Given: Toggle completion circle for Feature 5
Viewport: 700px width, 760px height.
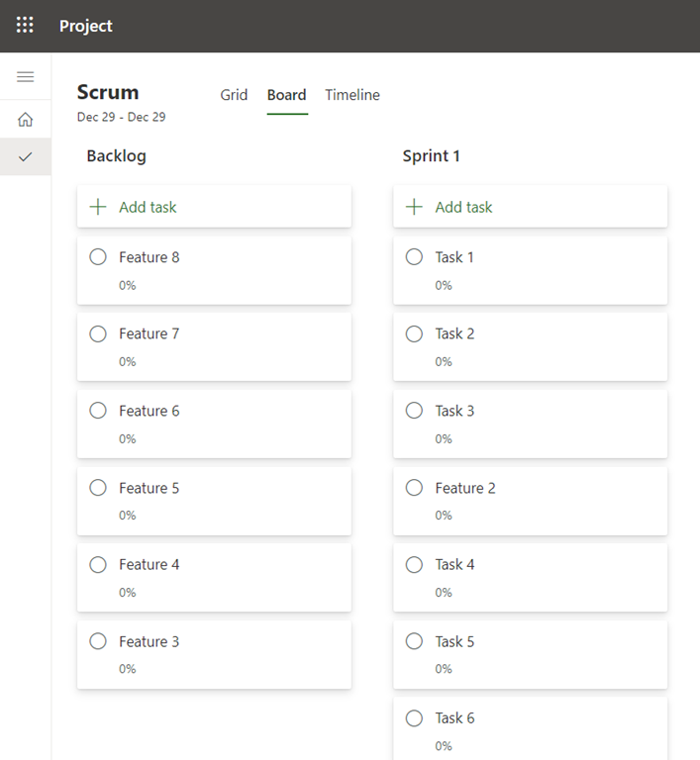Looking at the screenshot, I should click(98, 488).
